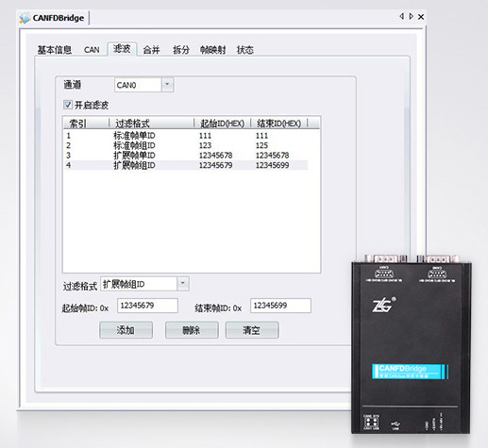Image resolution: width=488 pixels, height=448 pixels.
Task: Open the 拆分 tab
Action: coord(181,50)
